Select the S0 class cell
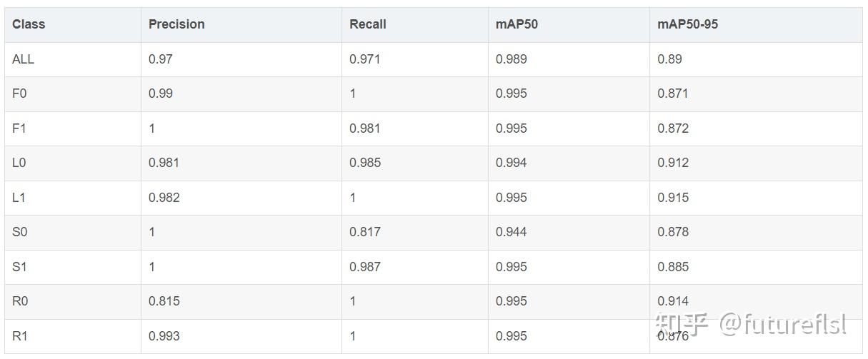Image resolution: width=868 pixels, height=359 pixels. (x=20, y=232)
